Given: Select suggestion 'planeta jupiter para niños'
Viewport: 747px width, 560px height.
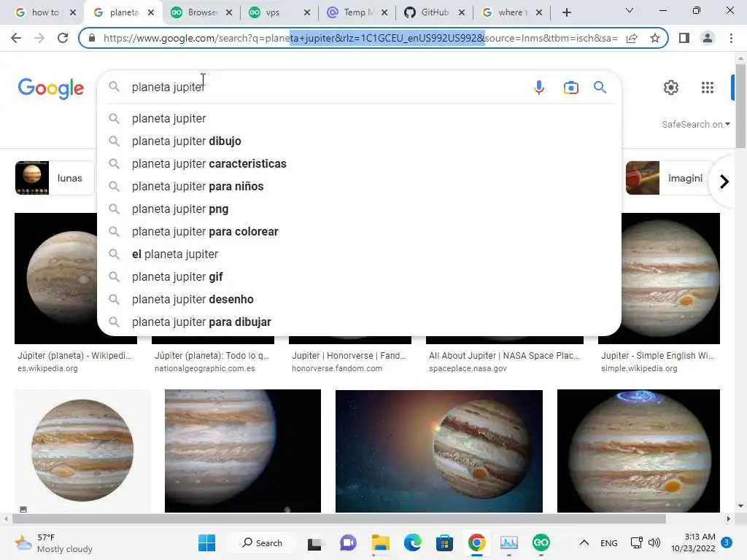Looking at the screenshot, I should tap(359, 186).
